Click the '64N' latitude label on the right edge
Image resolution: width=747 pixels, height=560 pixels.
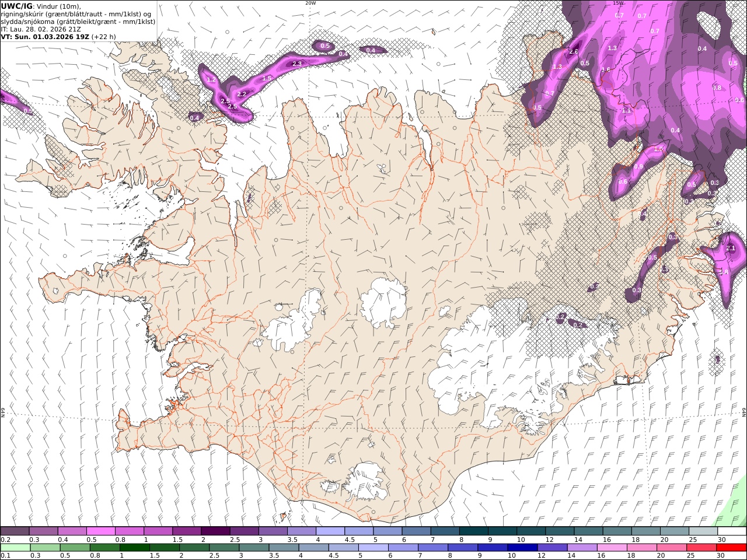click(744, 412)
